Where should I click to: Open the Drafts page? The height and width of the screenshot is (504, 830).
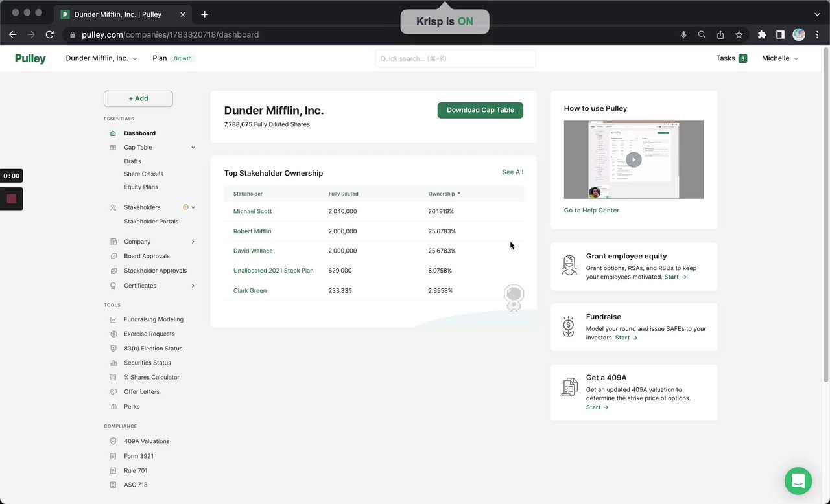pos(132,161)
